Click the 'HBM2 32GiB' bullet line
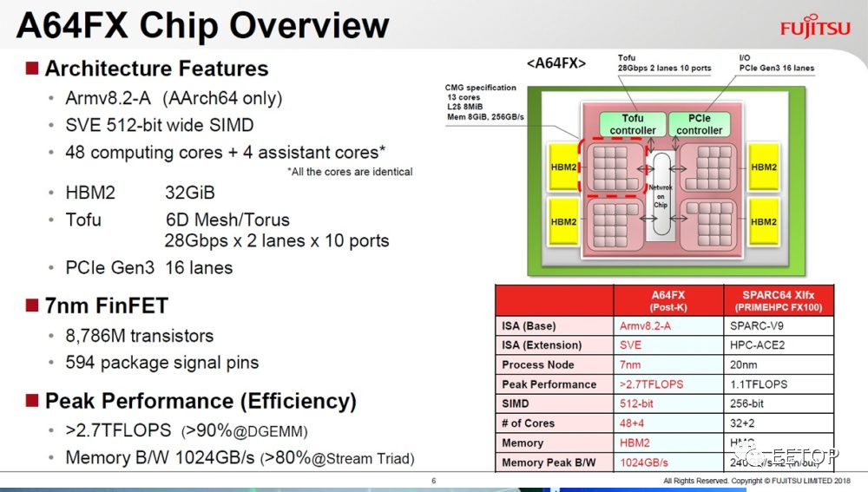Viewport: 868px width, 492px height. (x=140, y=193)
